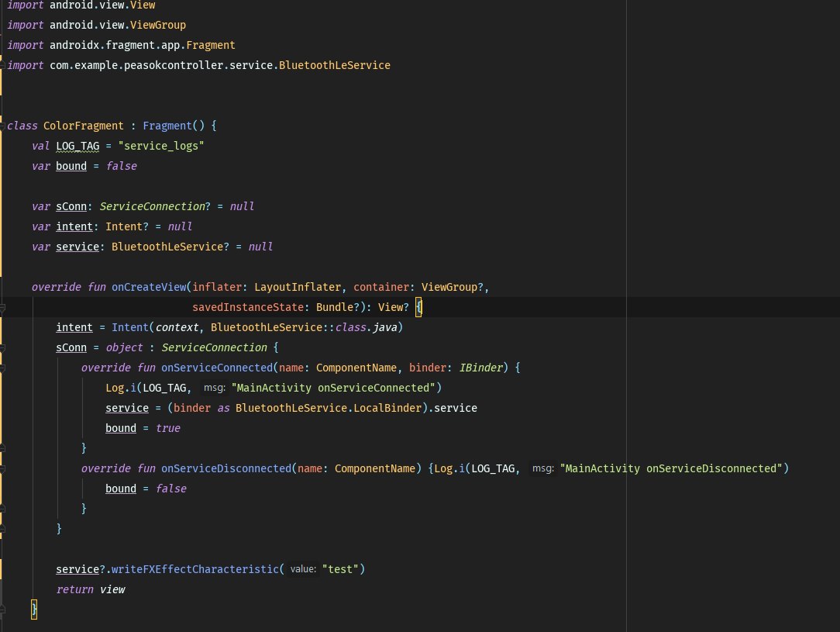Screen dimensions: 840x632
Task: Click 'context' in the Intent constructor call
Action: pos(177,327)
